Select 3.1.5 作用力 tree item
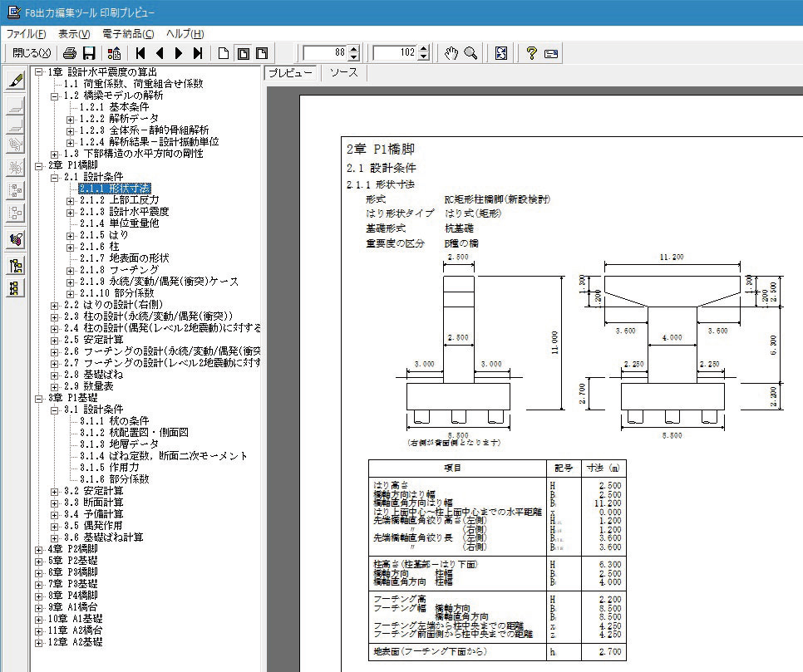 click(109, 468)
